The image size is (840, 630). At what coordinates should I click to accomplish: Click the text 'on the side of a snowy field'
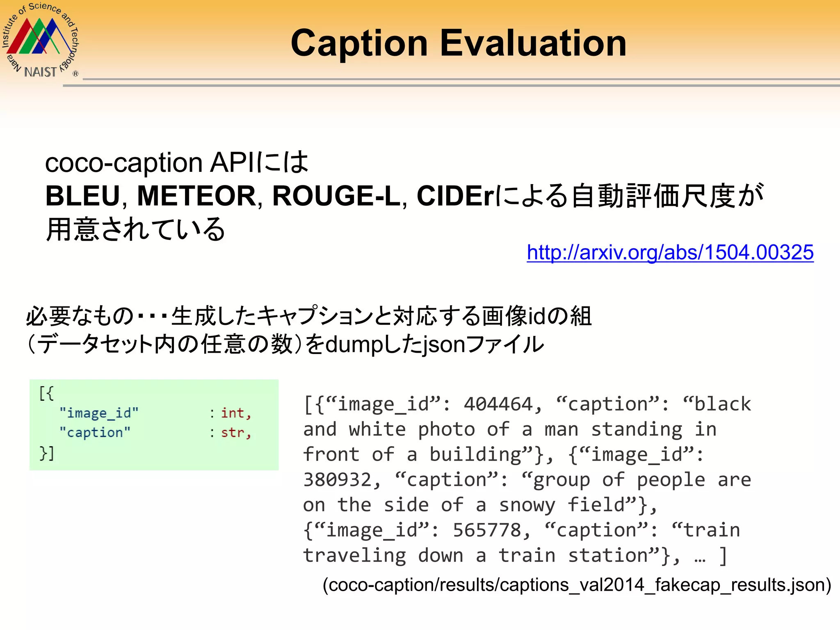(463, 505)
